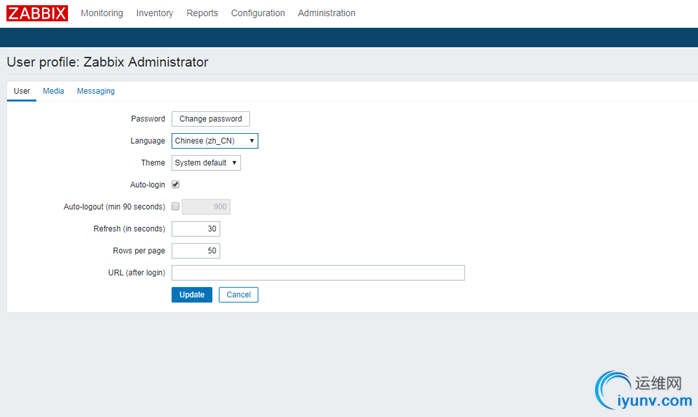This screenshot has width=698, height=417.
Task: Focus the Rows per page field
Action: tap(195, 251)
